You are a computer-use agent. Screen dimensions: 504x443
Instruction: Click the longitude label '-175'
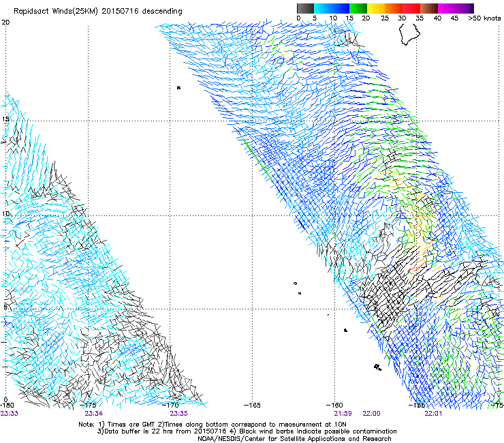click(89, 406)
